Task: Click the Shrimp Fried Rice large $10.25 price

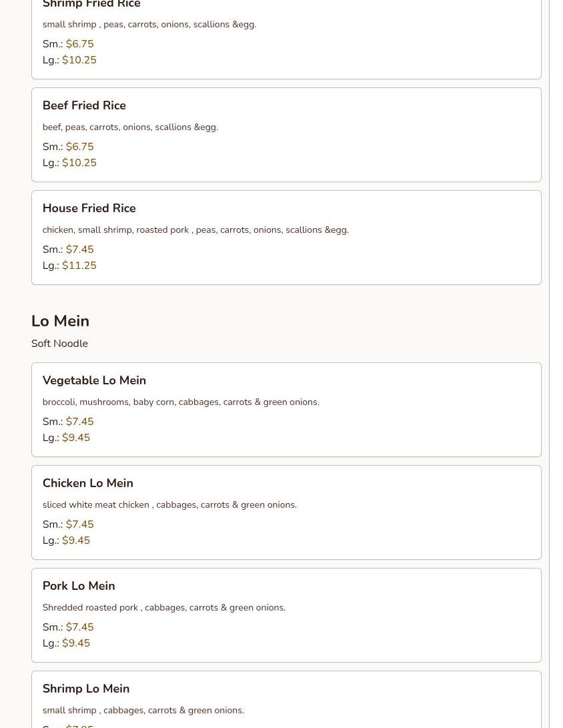Action: [x=79, y=60]
